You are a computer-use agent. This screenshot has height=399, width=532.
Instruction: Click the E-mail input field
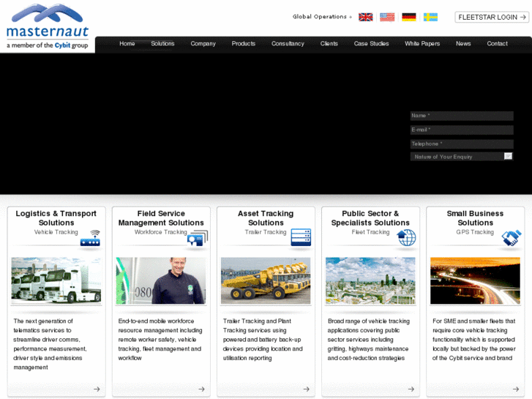click(462, 130)
